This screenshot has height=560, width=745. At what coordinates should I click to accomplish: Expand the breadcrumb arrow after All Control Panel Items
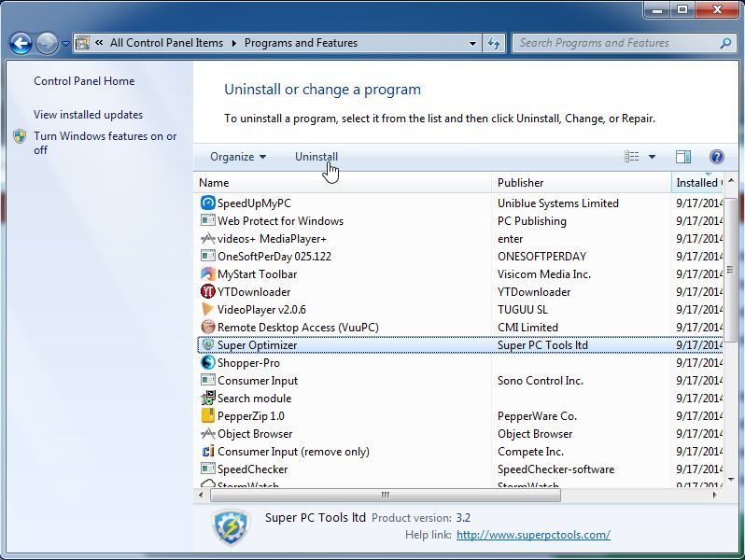(233, 43)
